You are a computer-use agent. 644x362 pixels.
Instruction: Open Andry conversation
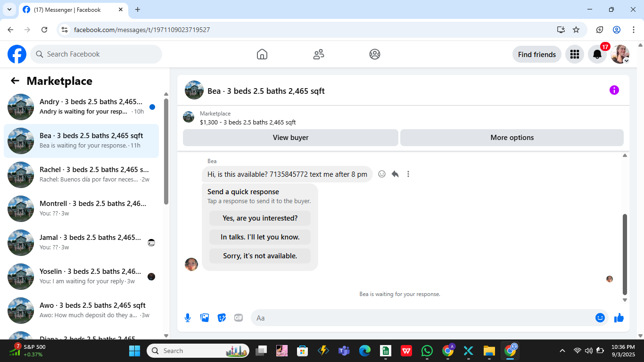tap(81, 107)
